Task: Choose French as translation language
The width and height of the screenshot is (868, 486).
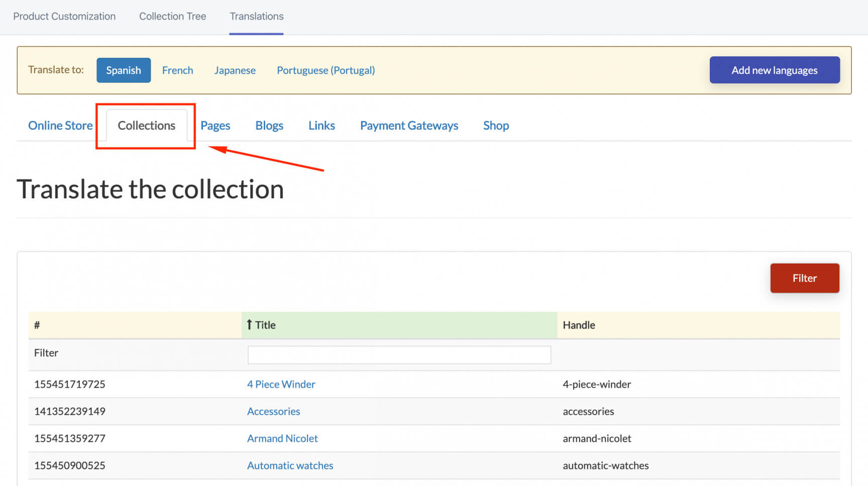Action: click(177, 70)
